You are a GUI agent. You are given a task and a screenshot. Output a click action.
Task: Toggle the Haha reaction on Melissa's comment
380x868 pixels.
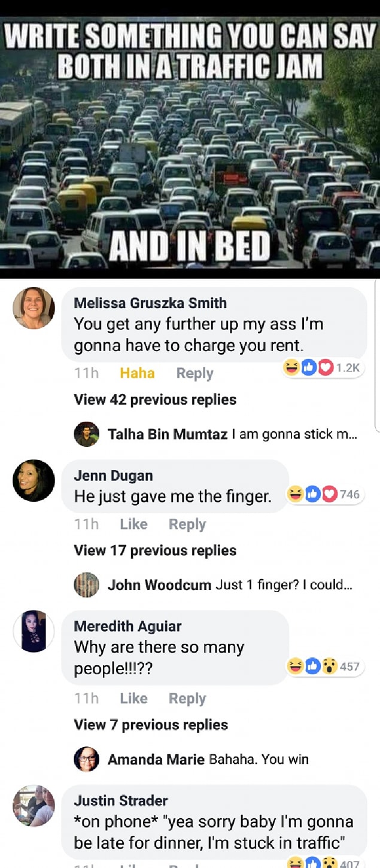click(137, 373)
